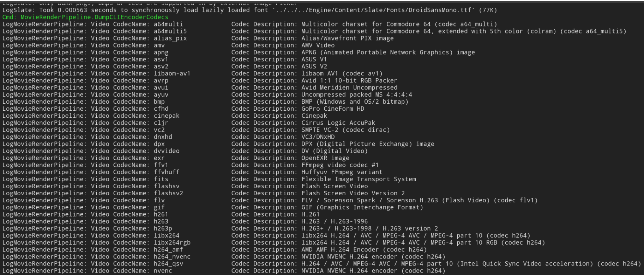Click the OpenEXR image description text
The width and height of the screenshot is (644, 275).
pyautogui.click(x=325, y=158)
